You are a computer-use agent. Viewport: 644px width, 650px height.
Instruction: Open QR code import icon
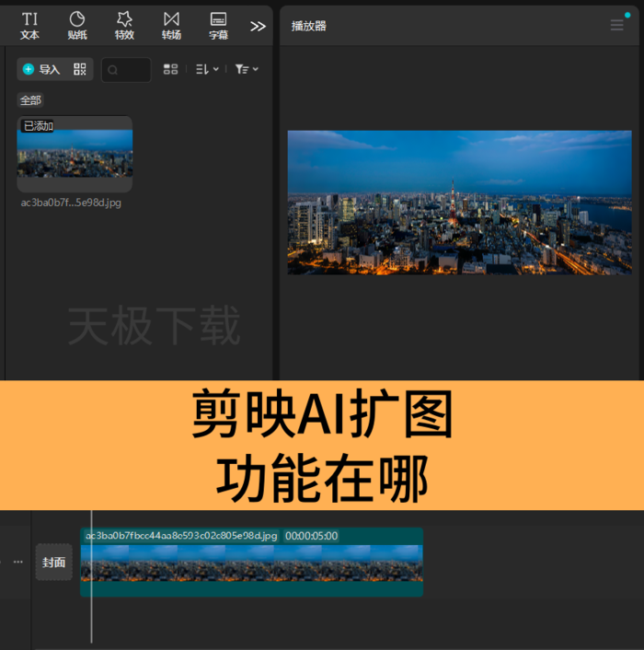pyautogui.click(x=79, y=69)
